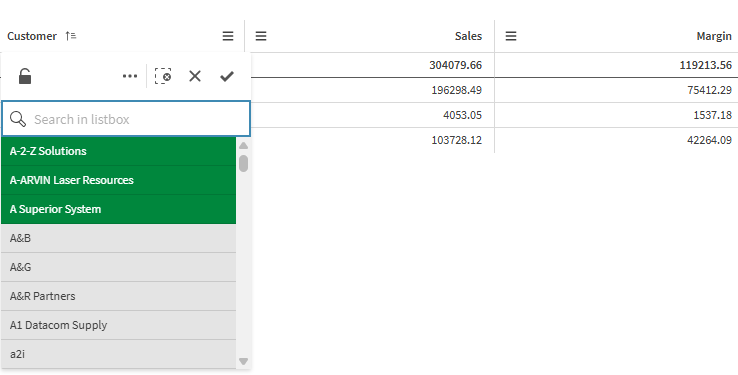Click the Sales column header label
The image size is (738, 375).
click(468, 36)
